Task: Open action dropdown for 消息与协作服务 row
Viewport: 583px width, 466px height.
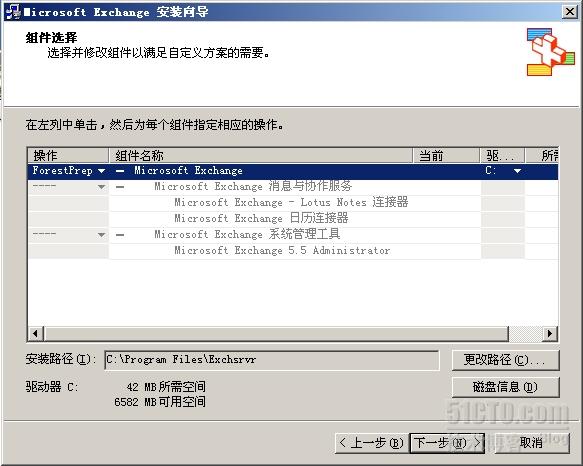Action: click(101, 187)
